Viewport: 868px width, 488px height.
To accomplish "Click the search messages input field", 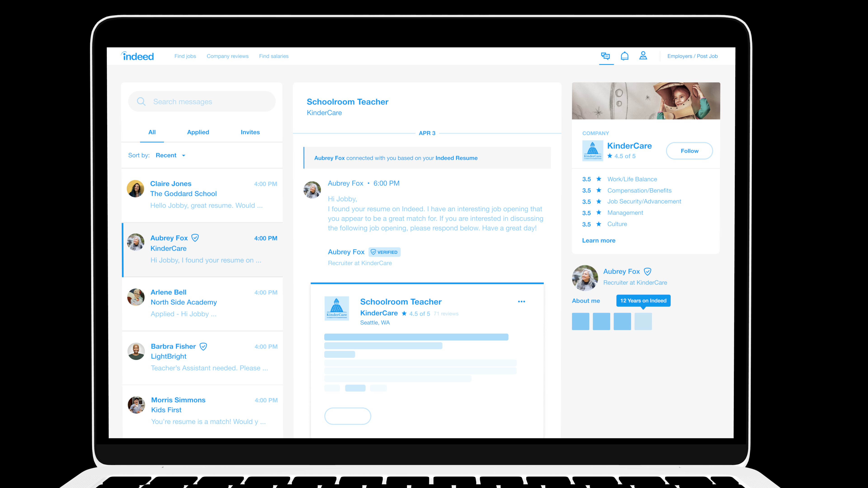I will pos(201,101).
